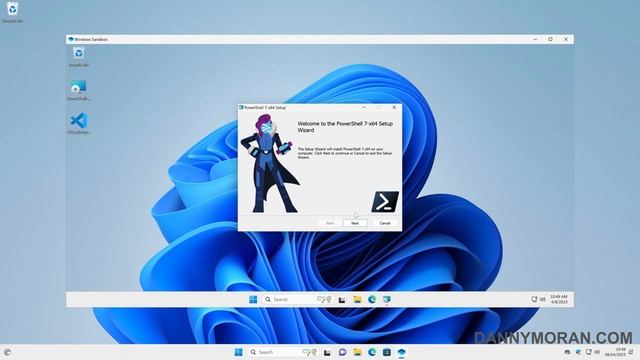The width and height of the screenshot is (640, 360).
Task: Click Next in PowerShell setup wizard
Action: pyautogui.click(x=355, y=223)
